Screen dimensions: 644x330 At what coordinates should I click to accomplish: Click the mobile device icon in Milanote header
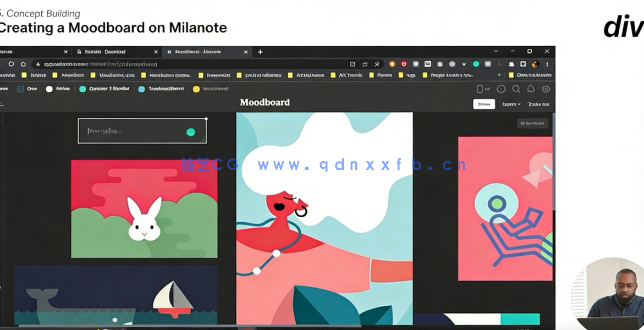click(480, 89)
